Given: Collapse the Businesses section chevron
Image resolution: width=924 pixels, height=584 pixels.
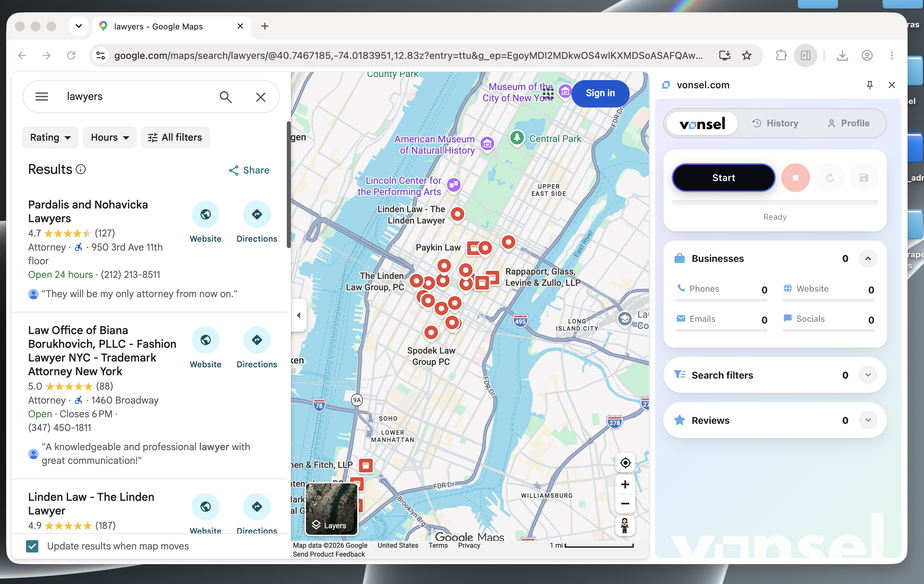Looking at the screenshot, I should click(x=868, y=258).
